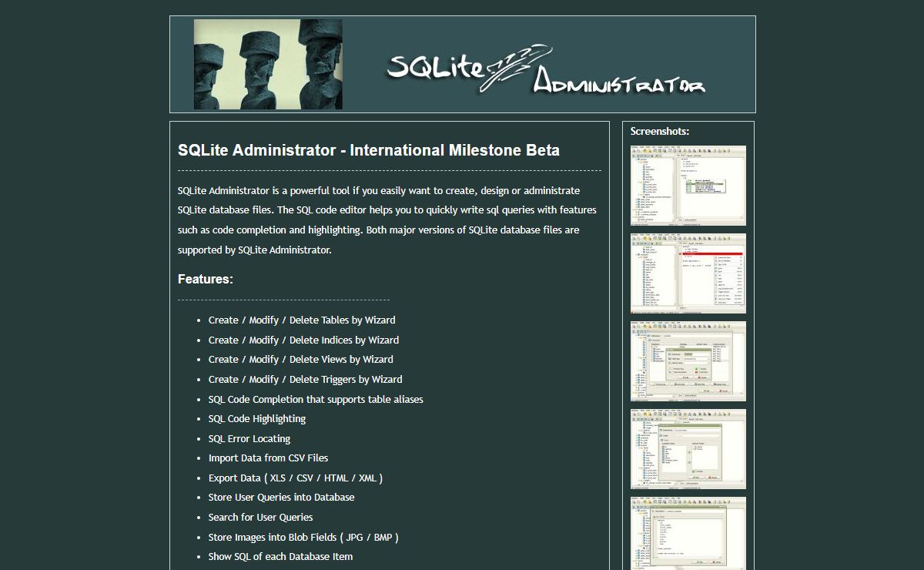
Task: Click 'Create / Modify / Delete Tables by Wizard'
Action: click(x=302, y=320)
